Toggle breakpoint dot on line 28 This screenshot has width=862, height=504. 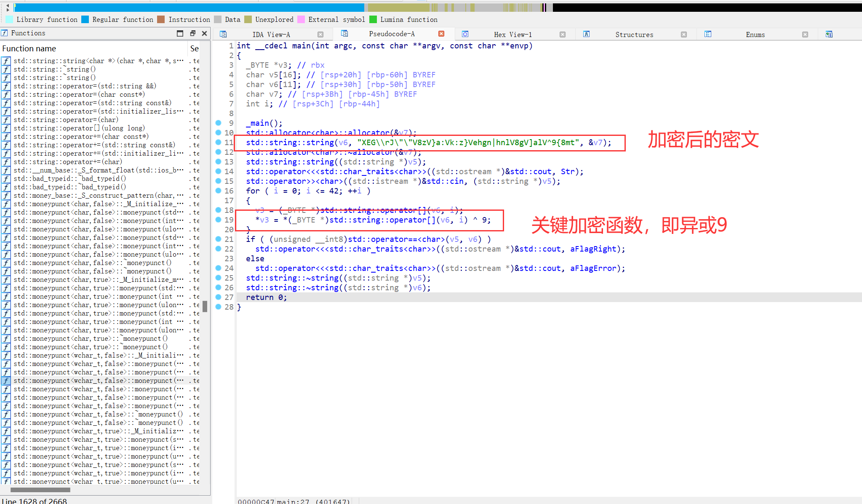218,307
